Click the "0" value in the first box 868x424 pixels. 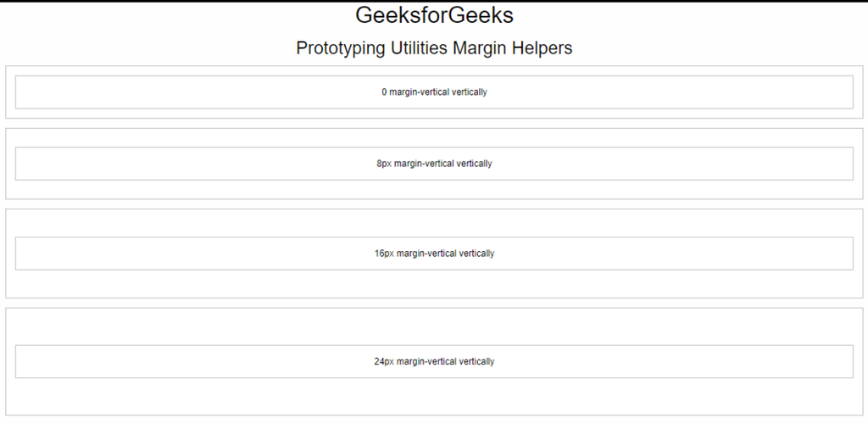[x=384, y=92]
